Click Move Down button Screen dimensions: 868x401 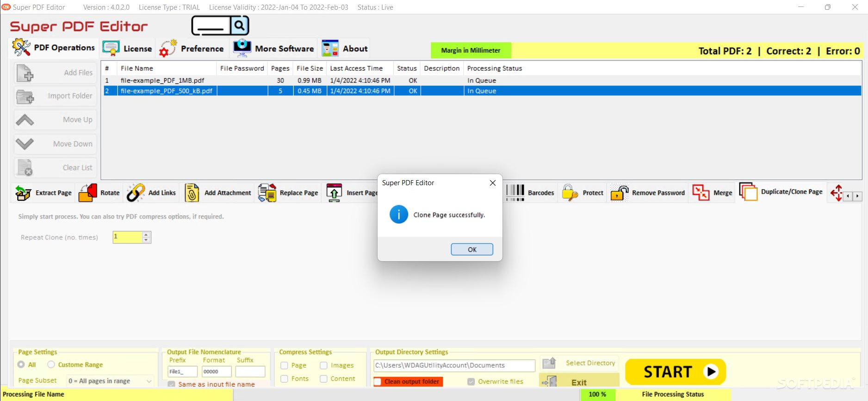pos(55,144)
